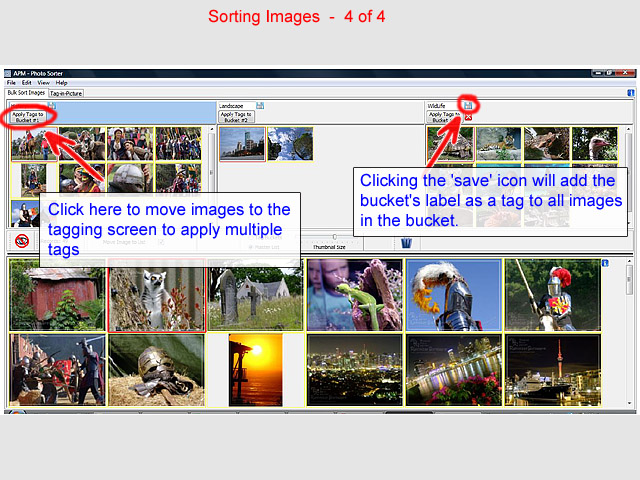Select the child with green lizard image

[355, 295]
